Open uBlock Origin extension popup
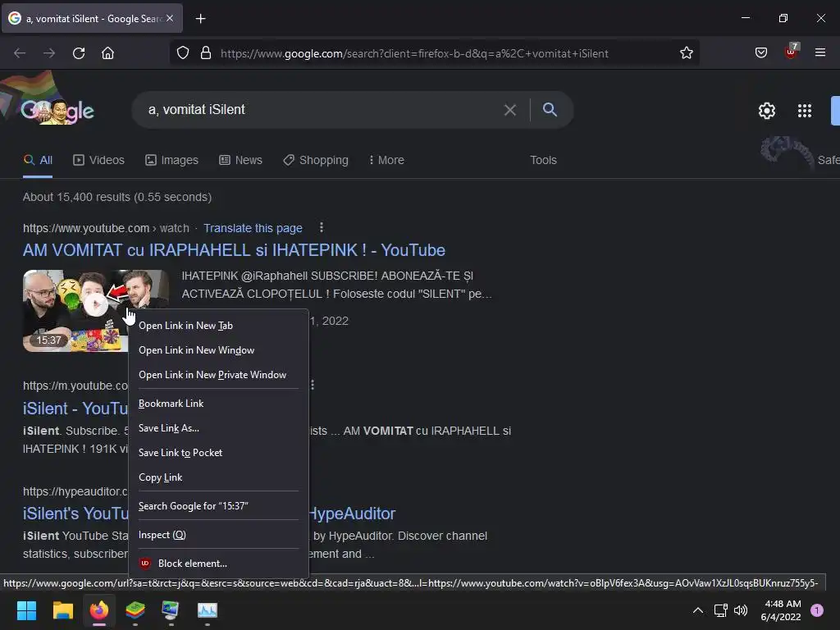The image size is (840, 630). click(792, 52)
